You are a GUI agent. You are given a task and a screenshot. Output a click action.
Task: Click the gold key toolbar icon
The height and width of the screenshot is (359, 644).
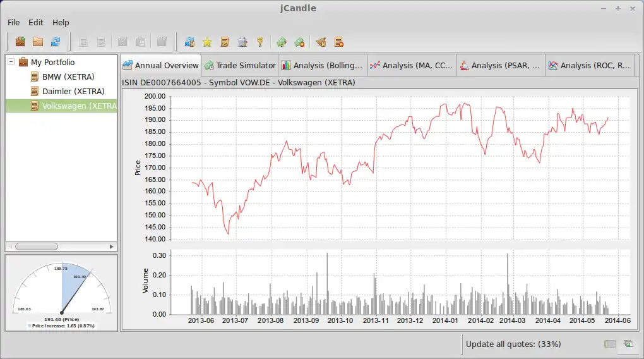260,42
